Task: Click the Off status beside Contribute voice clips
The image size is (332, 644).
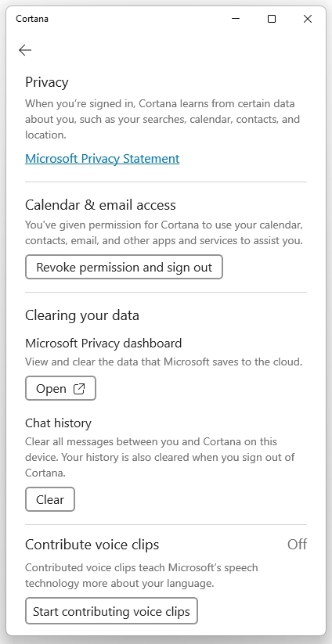Action: [x=297, y=545]
